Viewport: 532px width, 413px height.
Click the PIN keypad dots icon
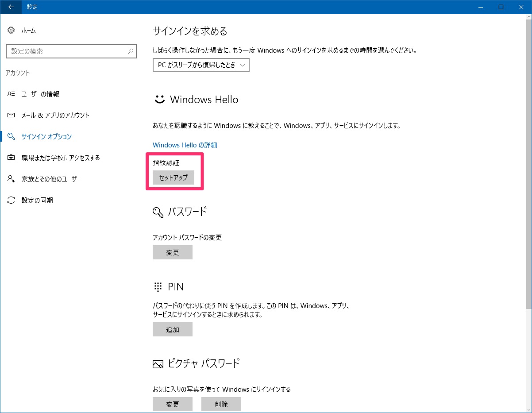coord(158,287)
